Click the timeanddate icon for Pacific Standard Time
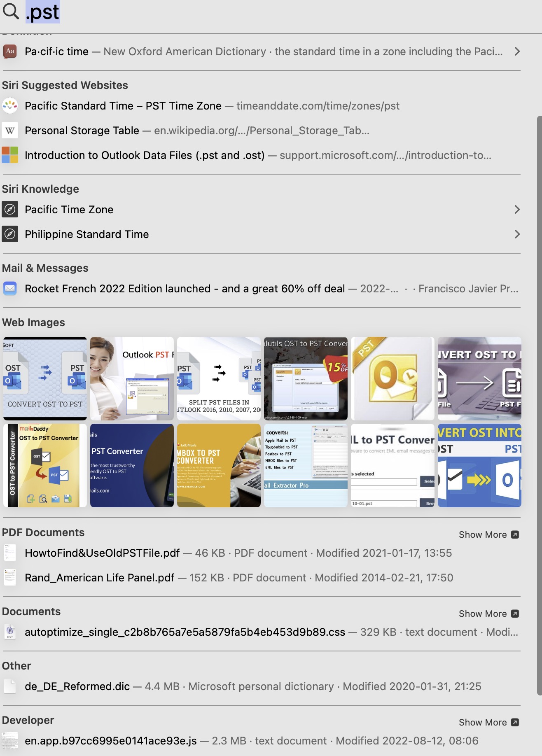The height and width of the screenshot is (756, 542). (10, 106)
